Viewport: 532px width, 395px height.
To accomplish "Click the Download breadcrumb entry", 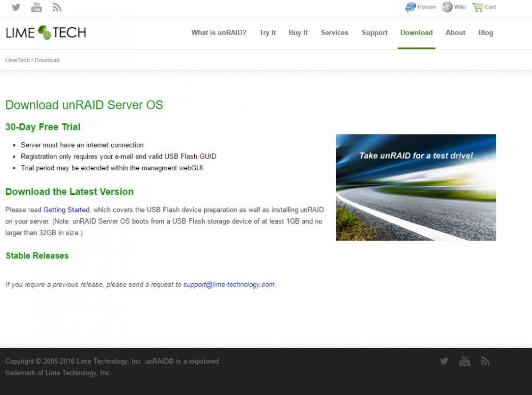I will pos(47,60).
